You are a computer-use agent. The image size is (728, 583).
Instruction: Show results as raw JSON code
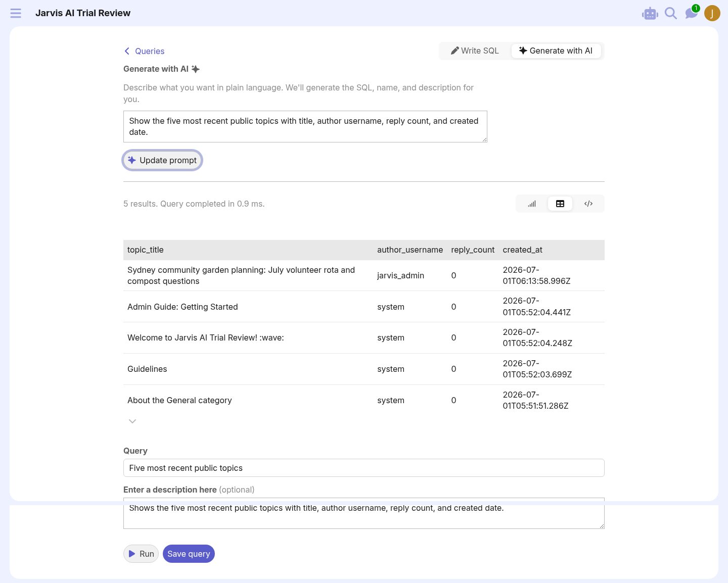(x=588, y=204)
